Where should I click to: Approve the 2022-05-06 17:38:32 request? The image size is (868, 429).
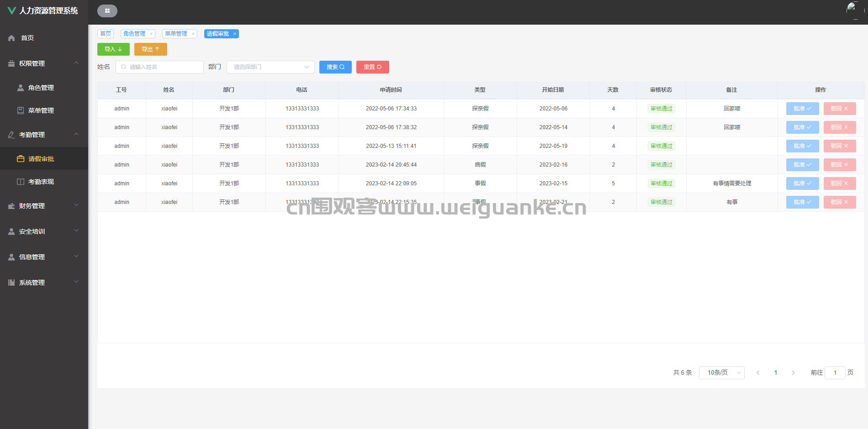point(803,127)
